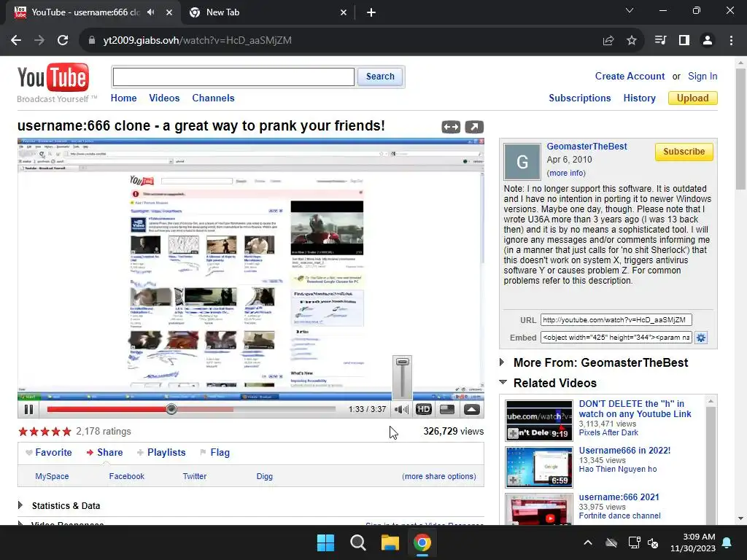
Task: Open the History page
Action: [x=639, y=98]
